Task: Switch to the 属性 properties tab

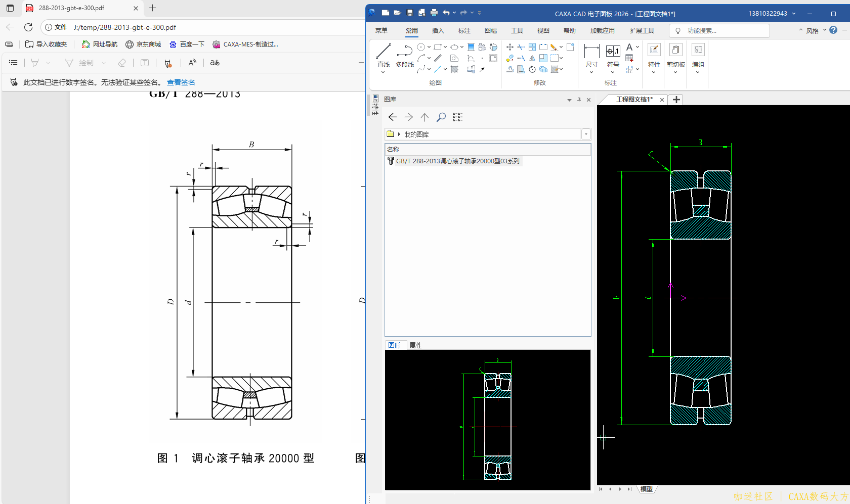Action: click(415, 345)
